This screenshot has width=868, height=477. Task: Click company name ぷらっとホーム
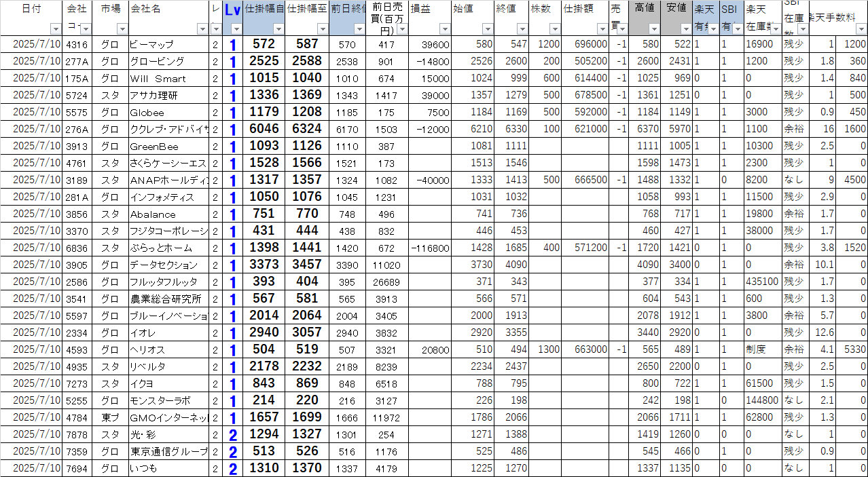tap(161, 248)
